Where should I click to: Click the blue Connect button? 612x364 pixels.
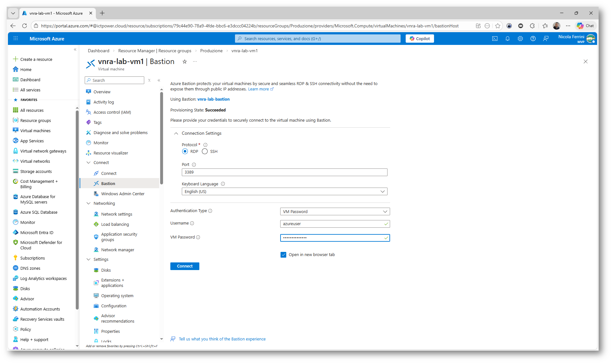coord(185,266)
